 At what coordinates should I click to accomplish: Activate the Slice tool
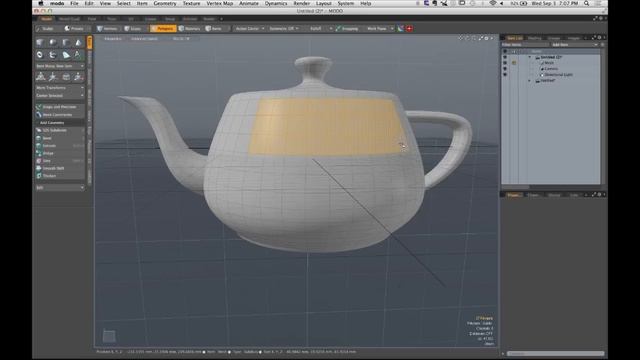tap(60, 161)
